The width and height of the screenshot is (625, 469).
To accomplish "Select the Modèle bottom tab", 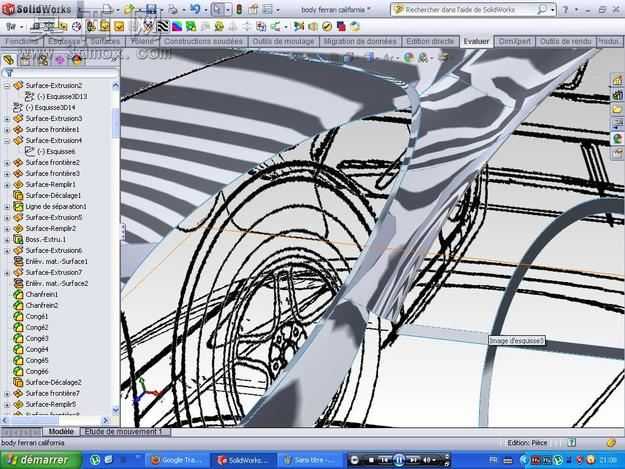I will click(61, 432).
